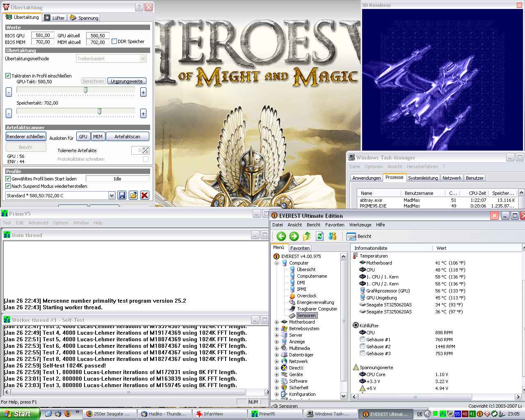This screenshot has height=420, width=525.
Task: Switch to Spannung tab
Action: [x=84, y=18]
